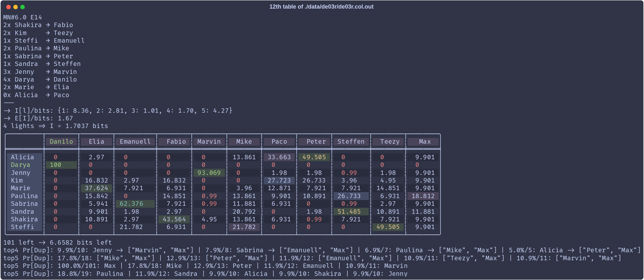
Task: Click the 'top5 Pr[Dup]: 18.8%/19: Paulina' line
Action: tap(205, 274)
